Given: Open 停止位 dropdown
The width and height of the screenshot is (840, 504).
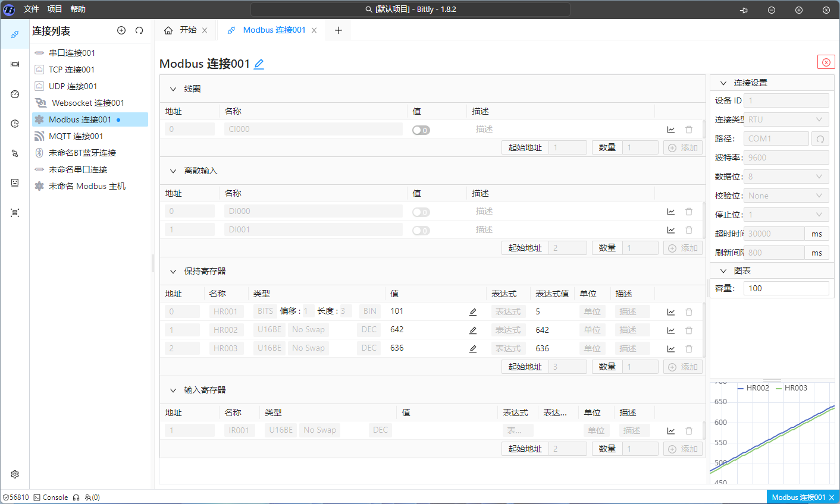Looking at the screenshot, I should [786, 215].
